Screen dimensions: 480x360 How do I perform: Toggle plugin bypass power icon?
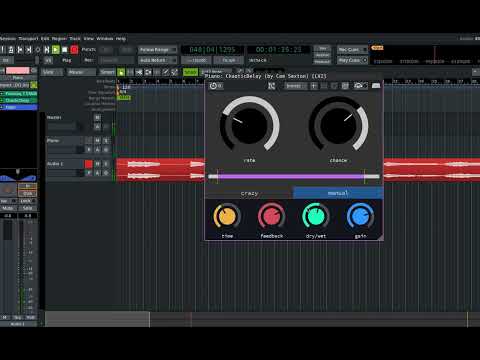(x=213, y=86)
